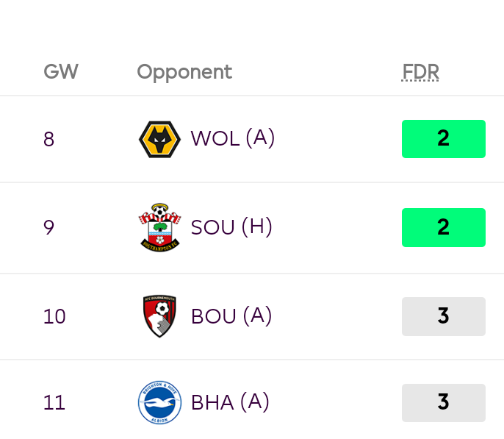Click the Bournemouth club crest icon
Screen dimensions: 504x439
coord(159,316)
